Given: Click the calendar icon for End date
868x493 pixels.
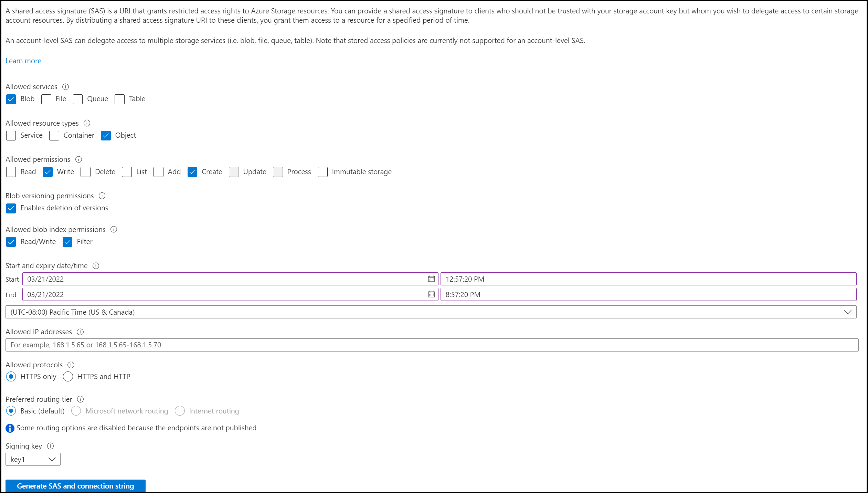Looking at the screenshot, I should coord(432,294).
